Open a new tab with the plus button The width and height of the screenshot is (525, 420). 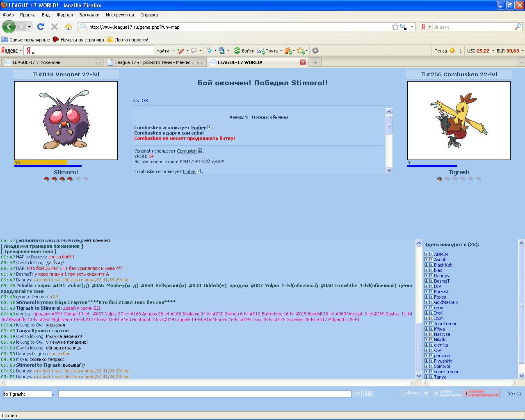[x=315, y=62]
